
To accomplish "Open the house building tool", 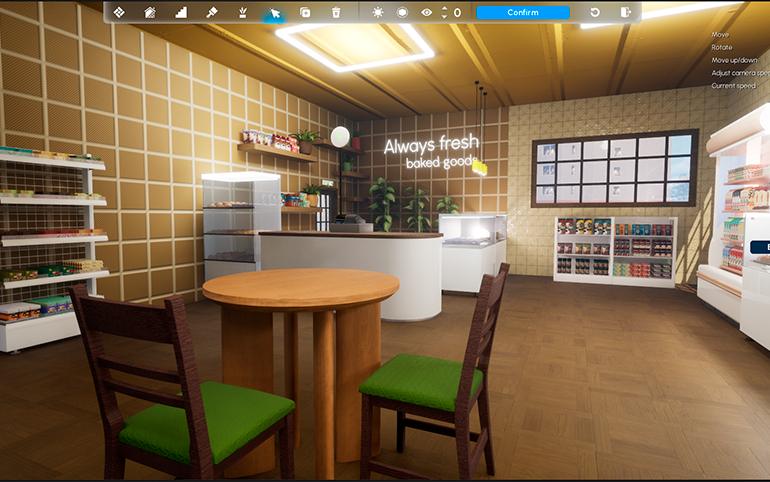I will coord(150,12).
